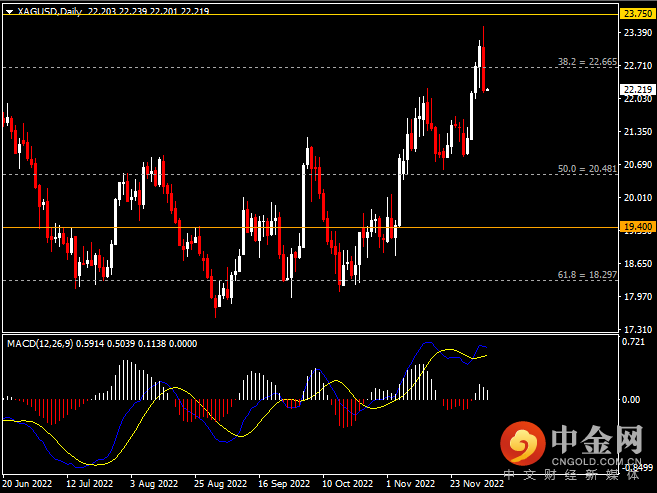Click the 23 Nov 2022 date label
The height and width of the screenshot is (493, 657).
476,483
